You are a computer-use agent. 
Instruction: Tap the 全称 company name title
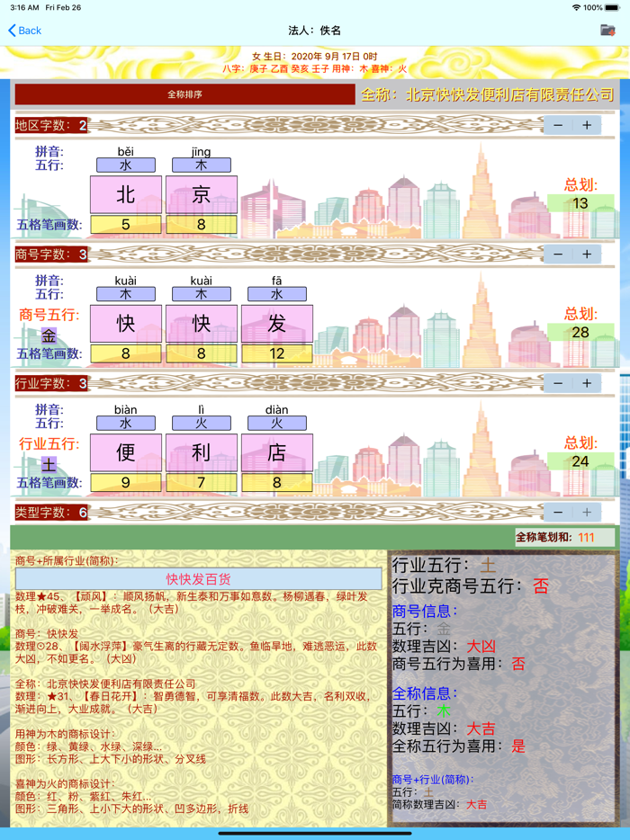click(488, 94)
